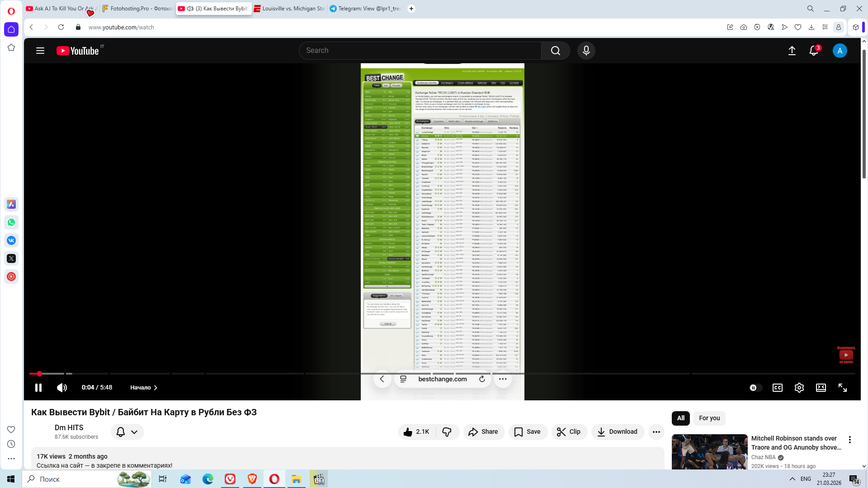Pause the video playback
The image size is (868, 488).
click(x=38, y=388)
